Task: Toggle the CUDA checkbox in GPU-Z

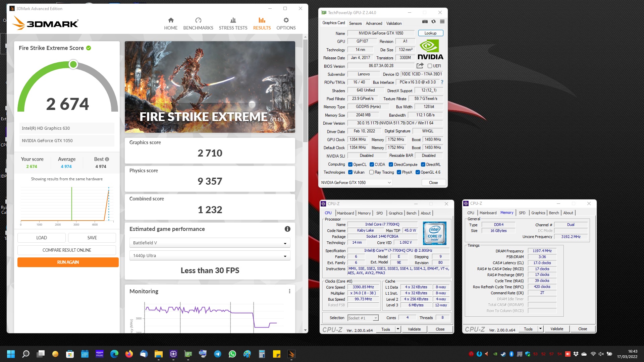Action: [x=372, y=165]
